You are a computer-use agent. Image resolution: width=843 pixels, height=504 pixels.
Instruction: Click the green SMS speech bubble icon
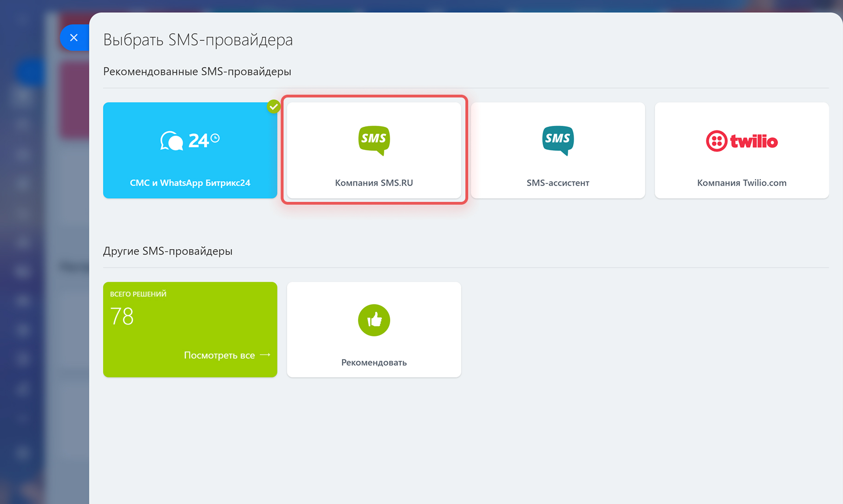tap(374, 140)
